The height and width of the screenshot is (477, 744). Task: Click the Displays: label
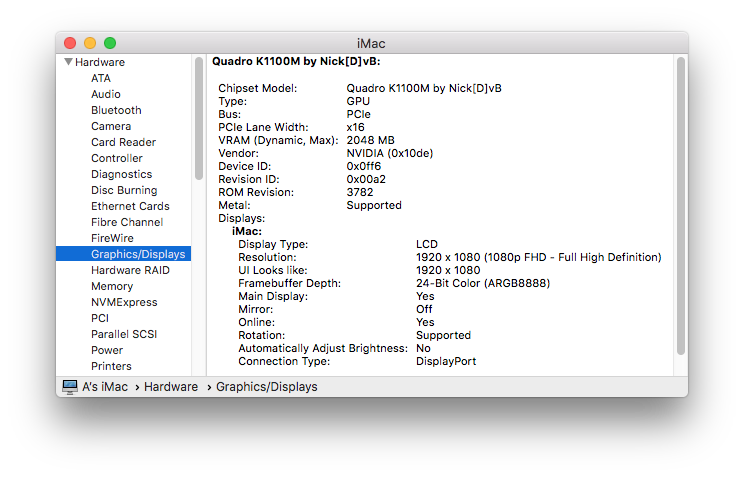[x=242, y=218]
